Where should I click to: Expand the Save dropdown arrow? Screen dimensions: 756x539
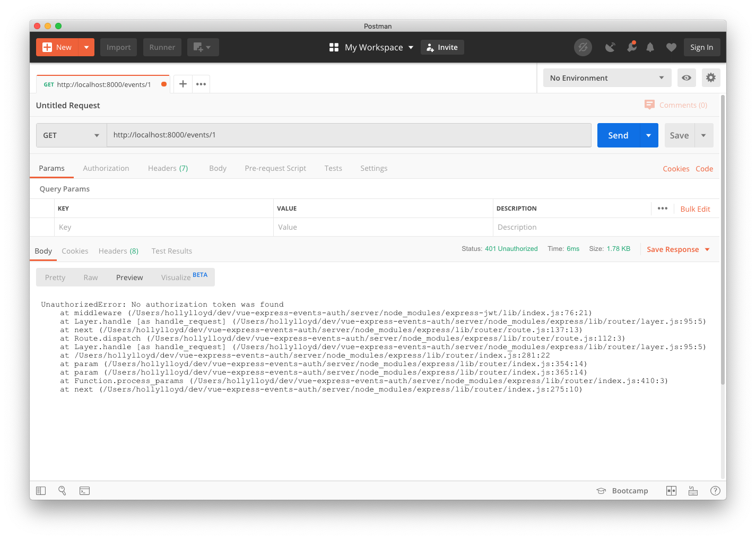coord(704,135)
